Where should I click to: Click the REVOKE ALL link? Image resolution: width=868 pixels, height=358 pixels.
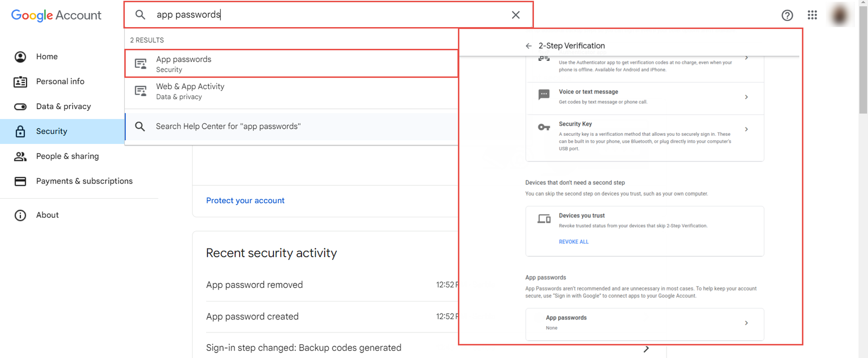point(573,242)
